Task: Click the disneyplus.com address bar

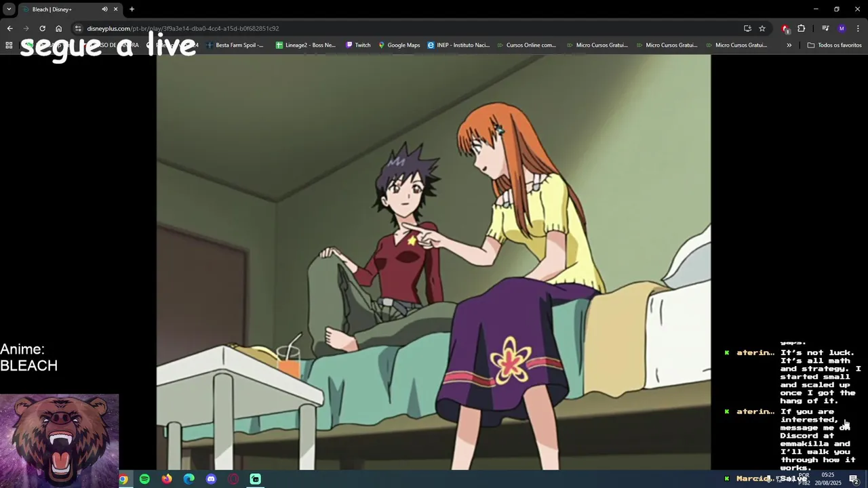Action: pyautogui.click(x=407, y=28)
